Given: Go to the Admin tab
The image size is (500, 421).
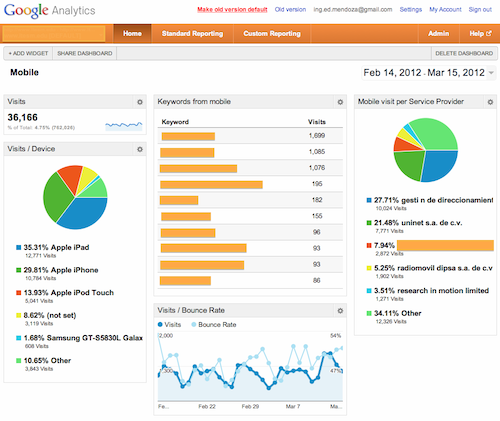Looking at the screenshot, I should point(438,34).
